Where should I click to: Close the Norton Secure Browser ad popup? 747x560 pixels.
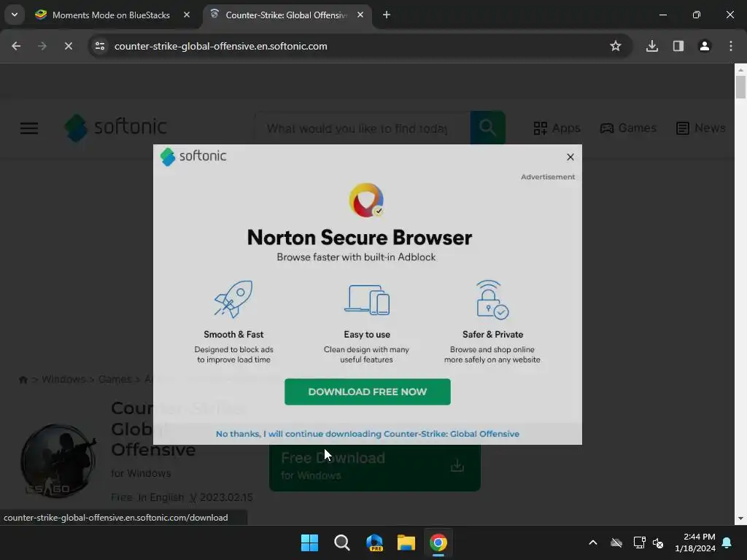(570, 157)
